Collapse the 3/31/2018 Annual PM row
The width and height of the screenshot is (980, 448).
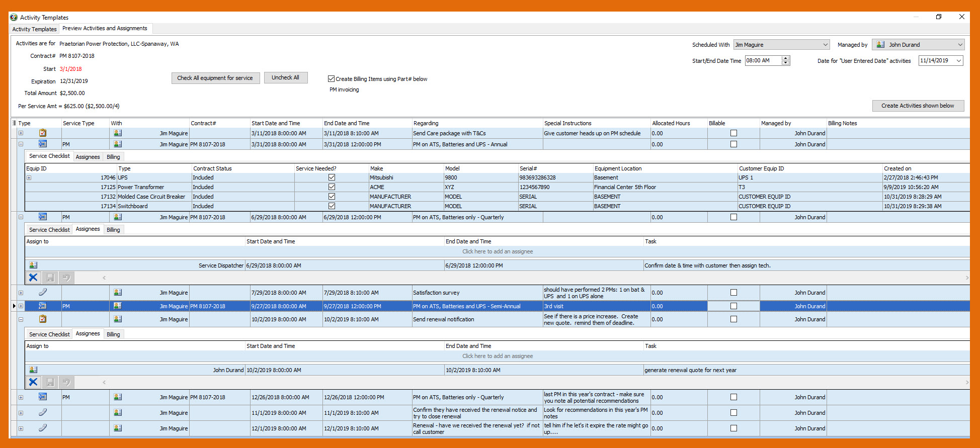coord(21,144)
